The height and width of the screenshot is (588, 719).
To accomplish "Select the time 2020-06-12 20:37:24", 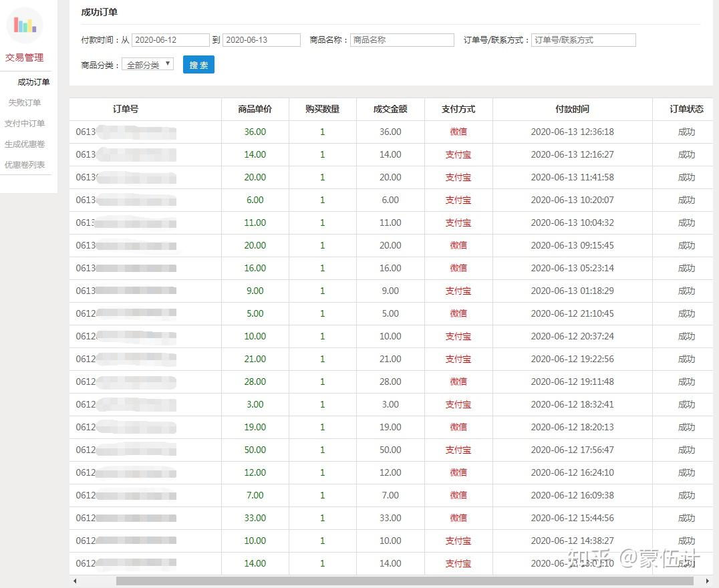I will click(x=572, y=336).
